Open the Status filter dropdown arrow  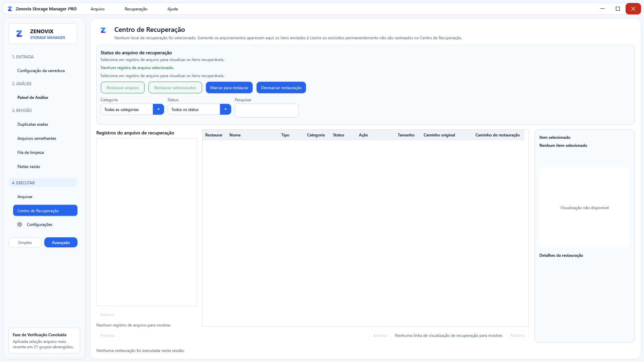225,110
